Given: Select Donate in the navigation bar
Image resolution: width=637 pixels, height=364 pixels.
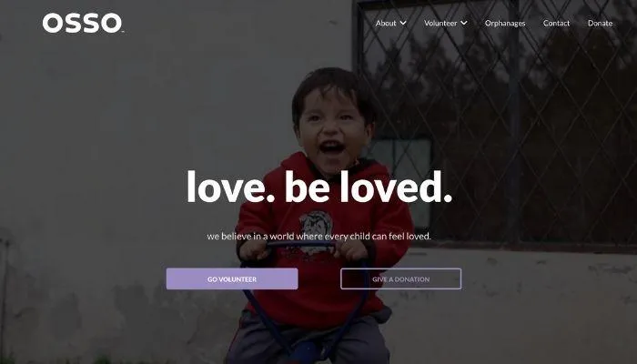Looking at the screenshot, I should click(x=600, y=23).
